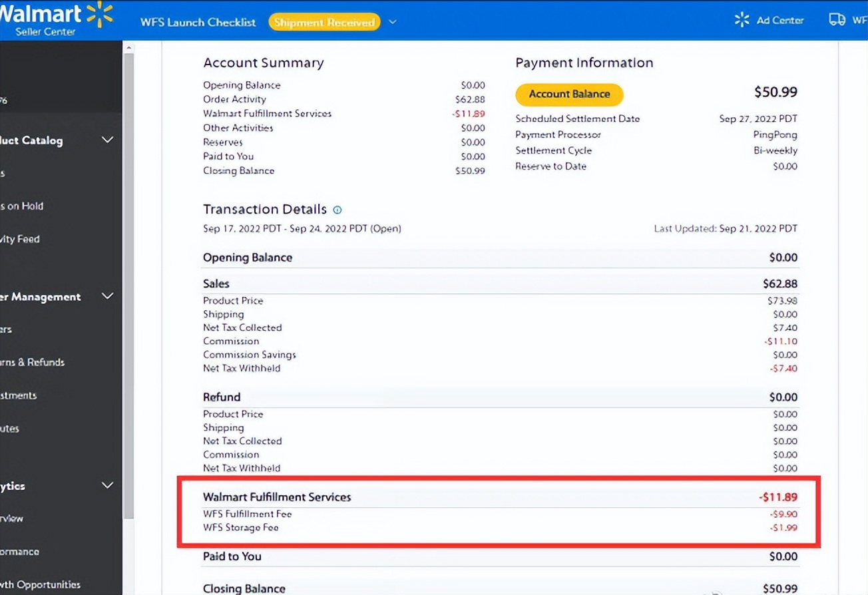Click the Reserves row label
Screen dimensions: 868x595
coord(223,142)
